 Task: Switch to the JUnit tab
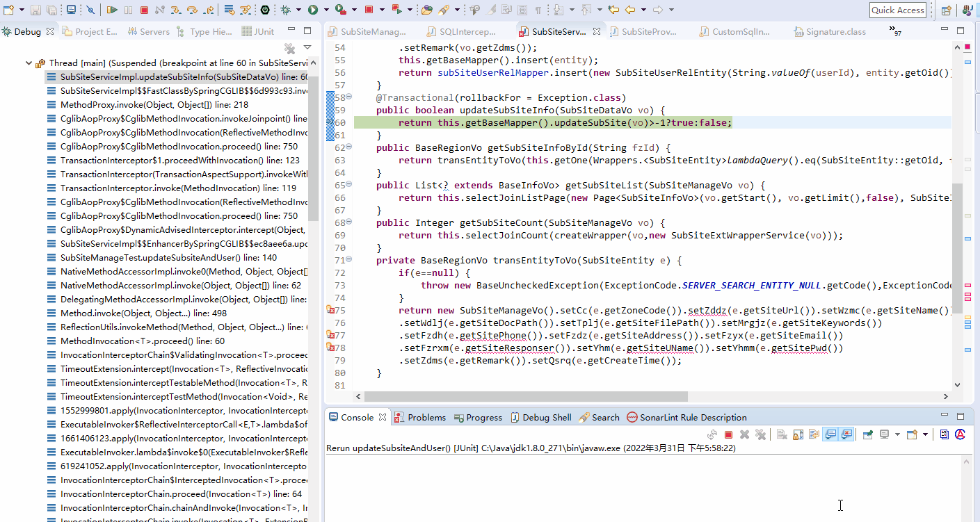[258, 31]
